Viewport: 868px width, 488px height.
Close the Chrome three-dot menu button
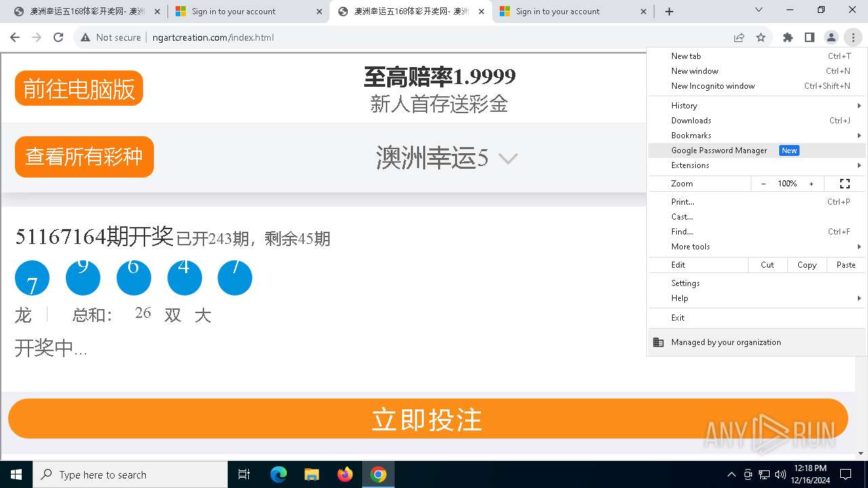click(x=853, y=37)
